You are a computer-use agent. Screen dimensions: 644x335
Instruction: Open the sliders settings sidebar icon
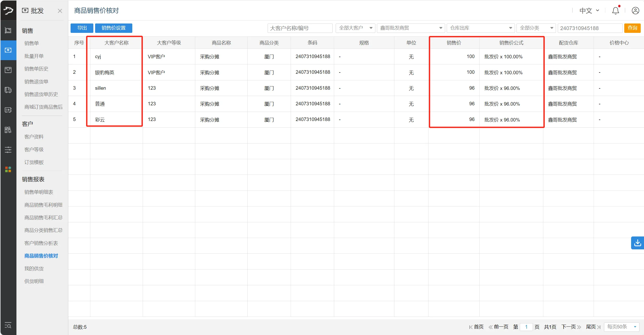pyautogui.click(x=8, y=150)
